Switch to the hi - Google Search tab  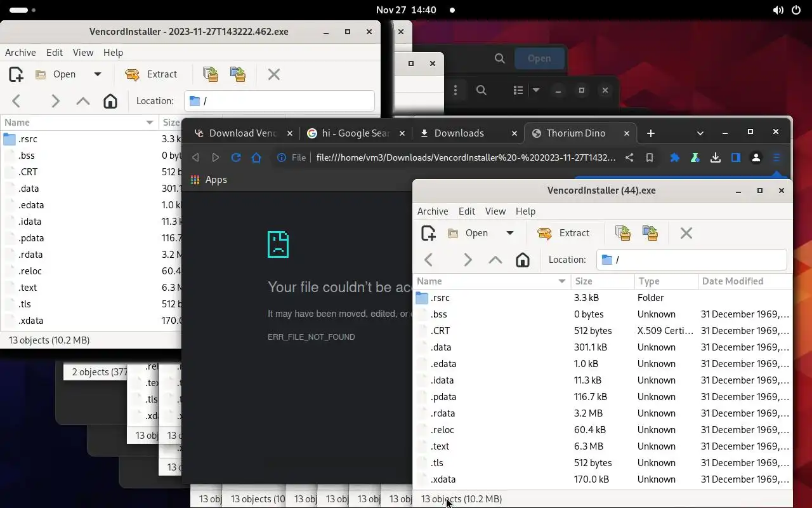click(355, 133)
